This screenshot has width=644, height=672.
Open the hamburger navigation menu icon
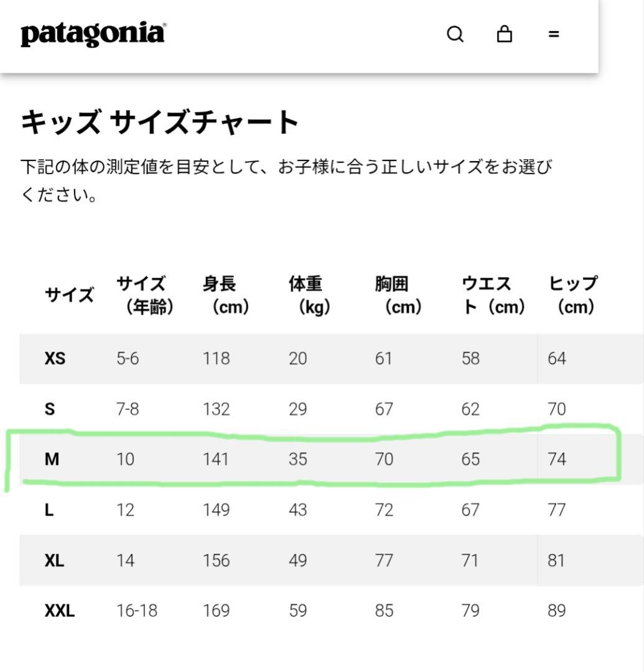[554, 34]
